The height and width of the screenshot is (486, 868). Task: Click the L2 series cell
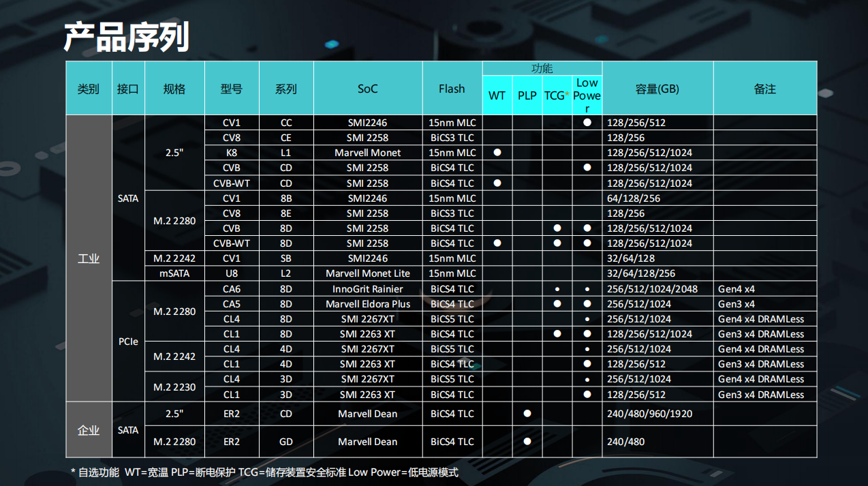click(286, 273)
